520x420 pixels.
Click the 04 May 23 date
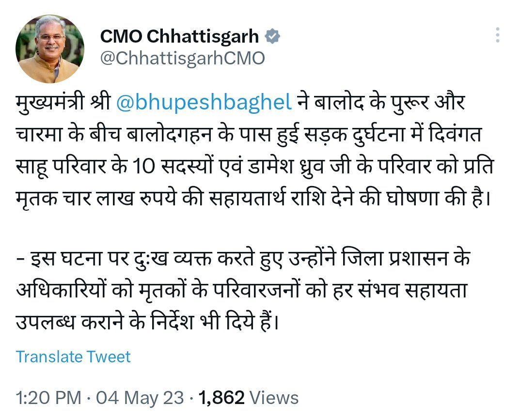tap(140, 398)
